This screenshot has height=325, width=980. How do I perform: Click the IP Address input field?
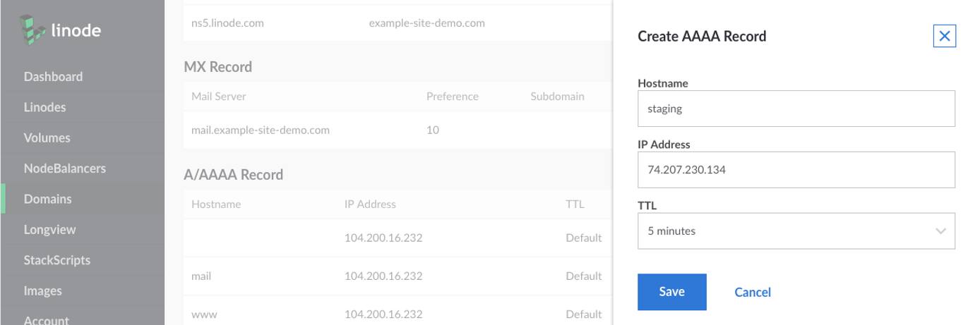point(796,170)
